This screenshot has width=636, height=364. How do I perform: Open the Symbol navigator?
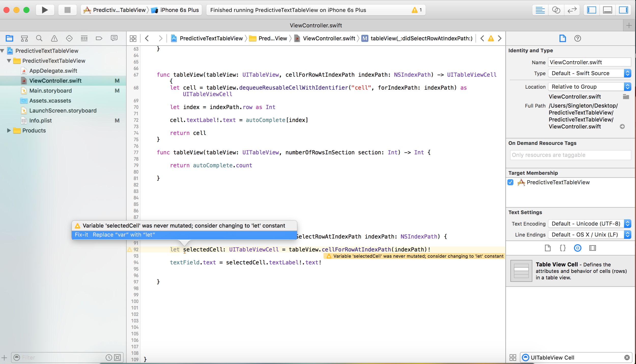tap(24, 38)
